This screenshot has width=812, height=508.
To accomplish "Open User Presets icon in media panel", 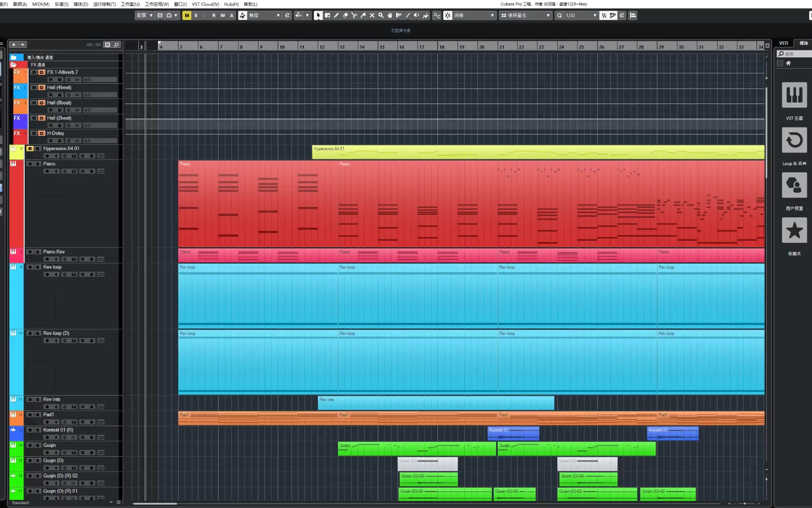I will tap(794, 185).
